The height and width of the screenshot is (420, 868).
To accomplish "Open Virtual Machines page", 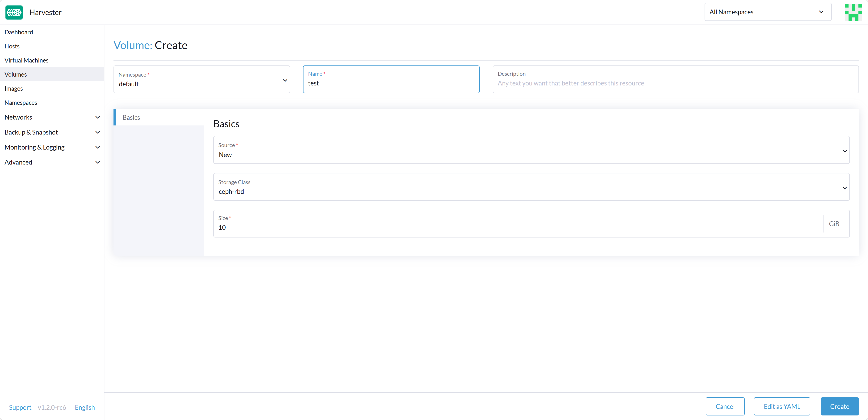I will (x=27, y=60).
